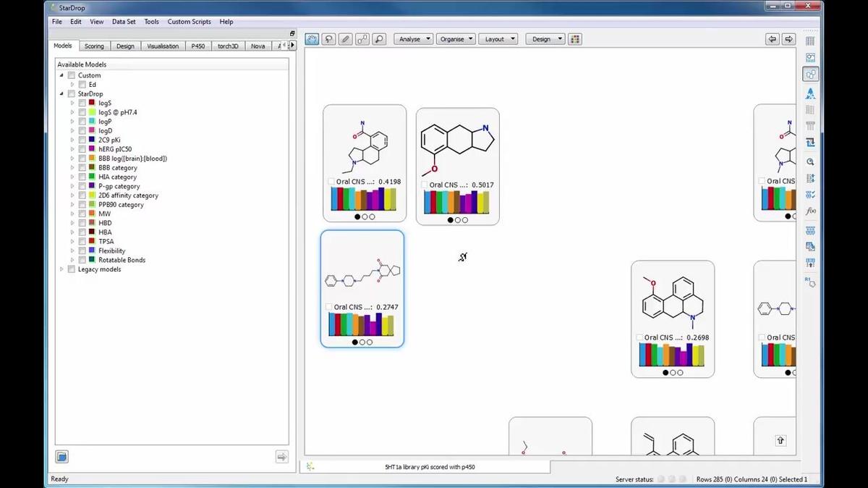Click the MW model color swatch
This screenshot has height=488, width=868.
click(92, 214)
